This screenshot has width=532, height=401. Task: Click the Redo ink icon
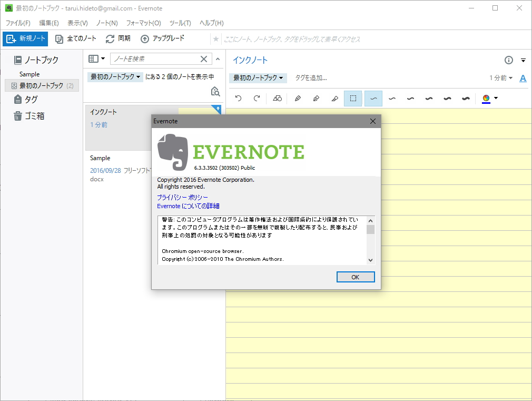pos(257,99)
